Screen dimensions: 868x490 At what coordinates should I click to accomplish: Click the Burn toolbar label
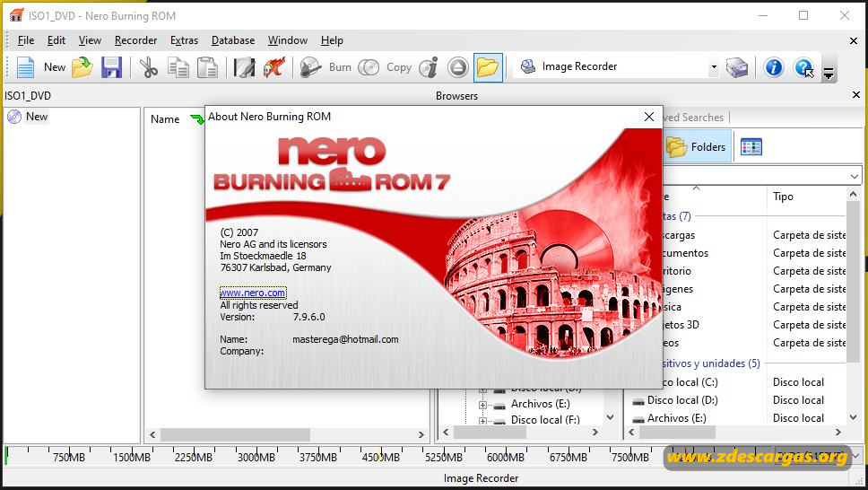coord(340,67)
